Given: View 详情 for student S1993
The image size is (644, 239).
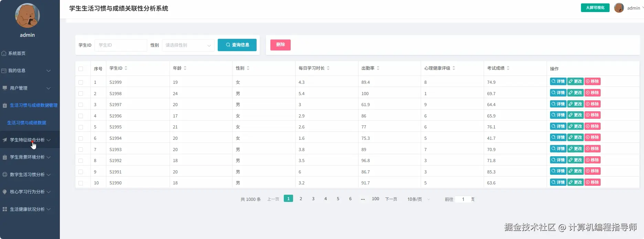Looking at the screenshot, I should (x=558, y=149).
